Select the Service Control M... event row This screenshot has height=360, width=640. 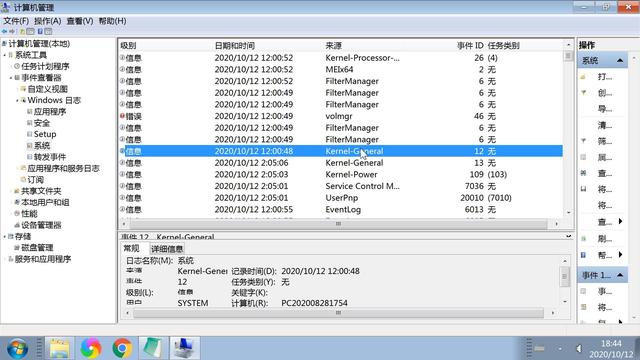click(x=341, y=186)
